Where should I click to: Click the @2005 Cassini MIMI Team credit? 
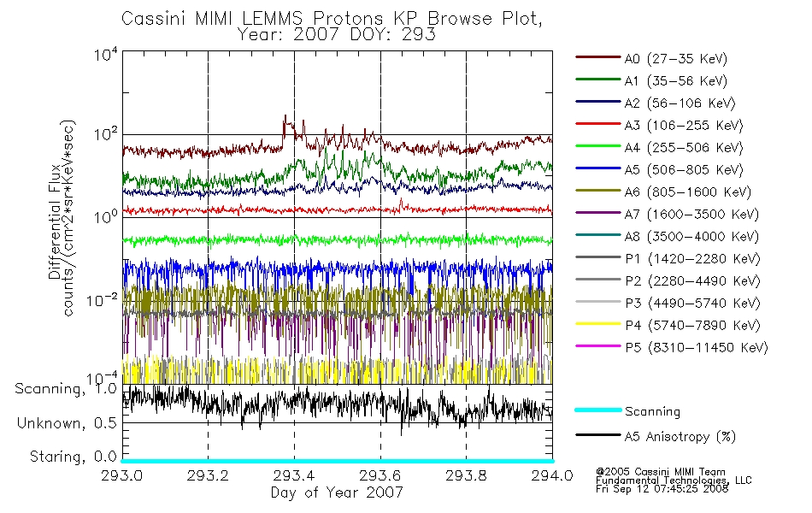tap(660, 472)
